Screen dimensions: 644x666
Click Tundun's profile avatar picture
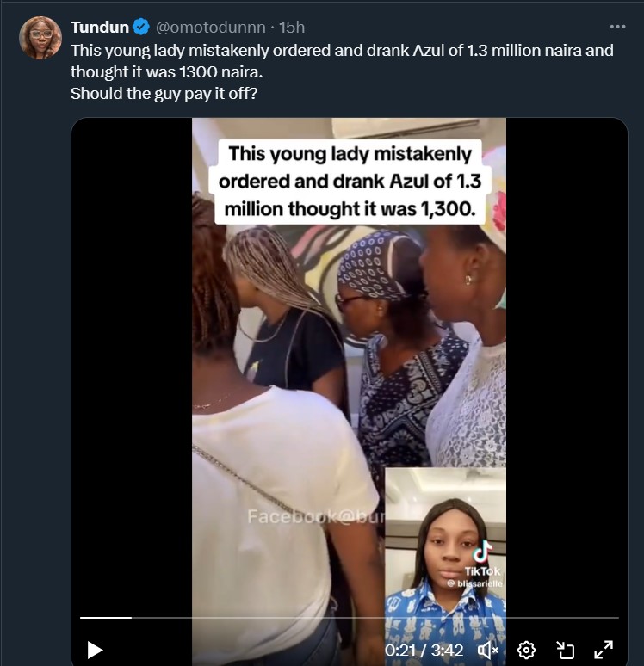[x=40, y=38]
